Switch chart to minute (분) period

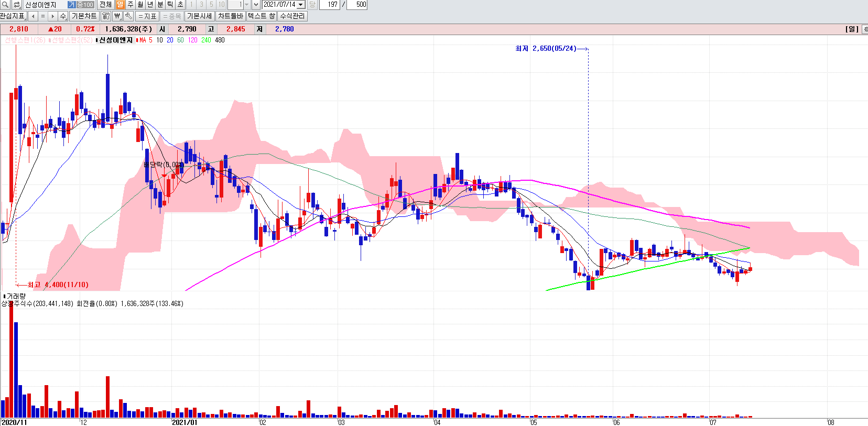pyautogui.click(x=160, y=5)
